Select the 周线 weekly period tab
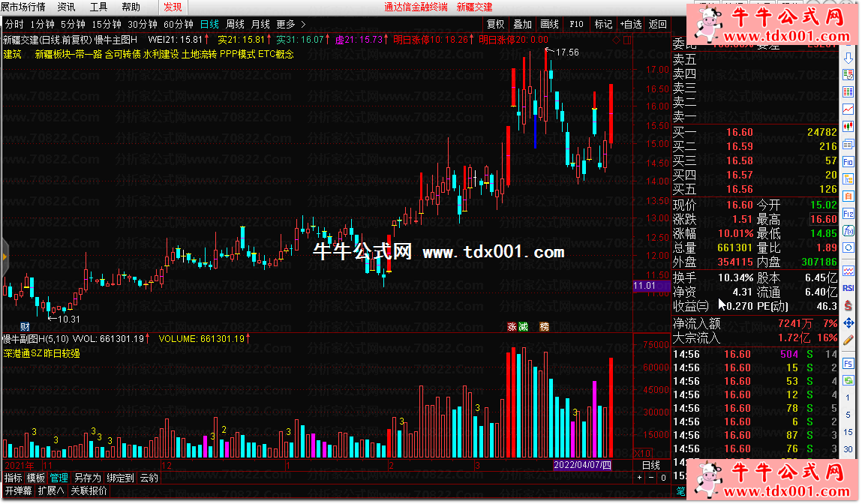 236,24
